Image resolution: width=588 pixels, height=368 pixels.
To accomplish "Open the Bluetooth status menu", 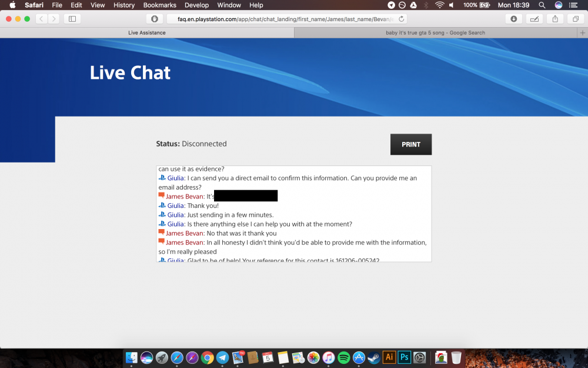I will (x=425, y=5).
